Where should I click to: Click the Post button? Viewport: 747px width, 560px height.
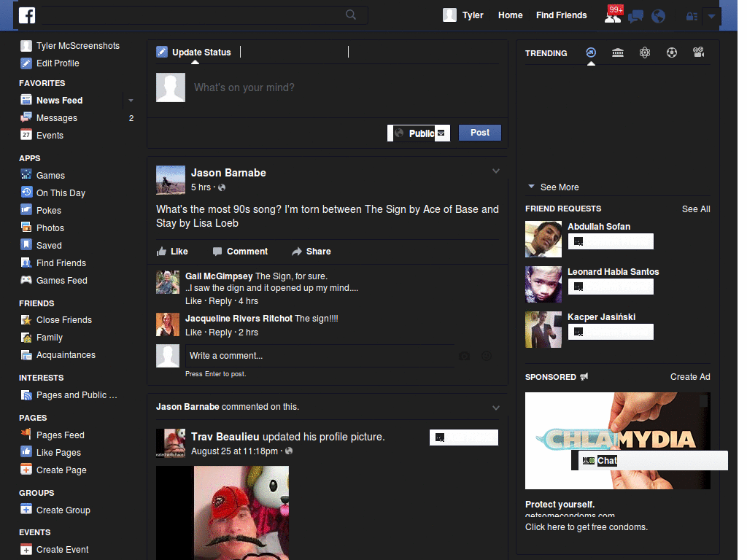point(480,133)
